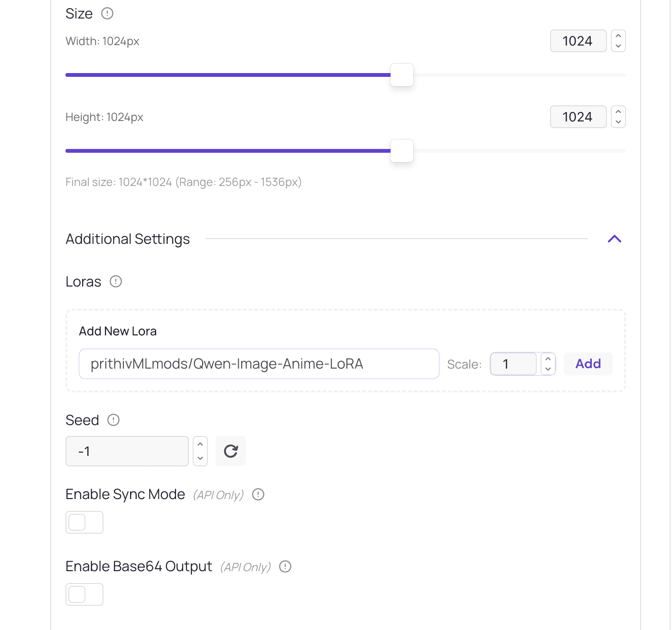This screenshot has width=672, height=630.
Task: Click the info icon next to Size
Action: pos(107,13)
